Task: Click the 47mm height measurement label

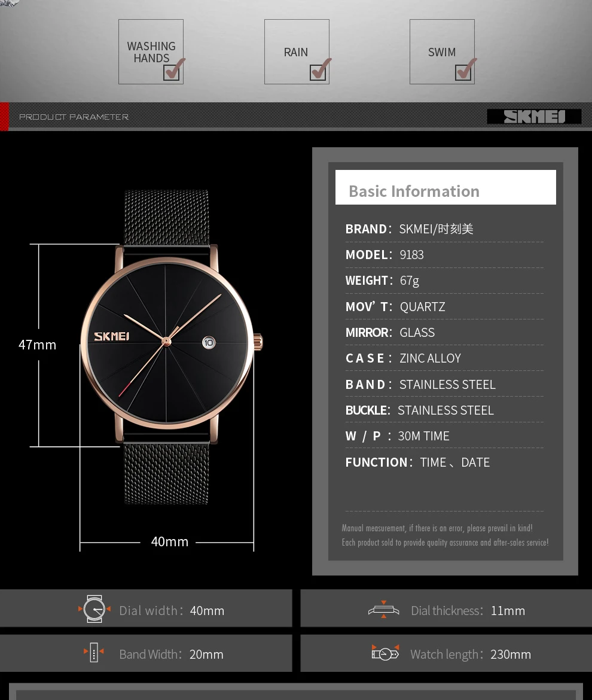Action: pos(38,345)
